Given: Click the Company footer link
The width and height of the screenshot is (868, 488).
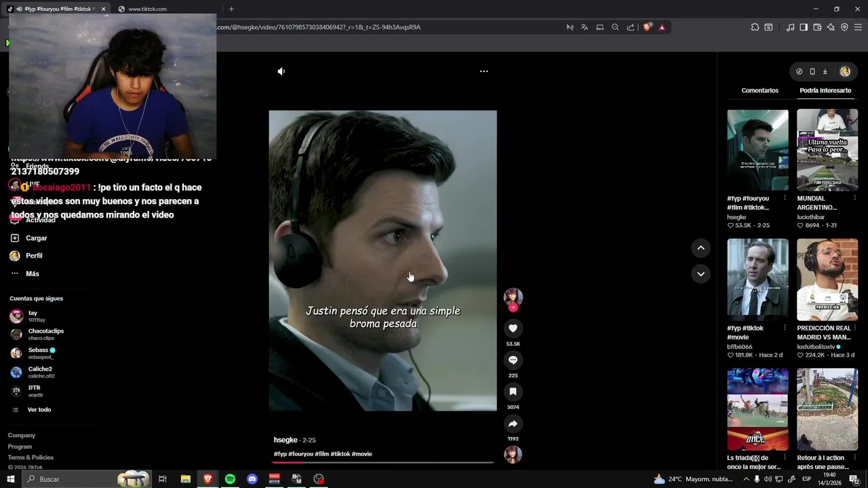Looking at the screenshot, I should (x=22, y=435).
